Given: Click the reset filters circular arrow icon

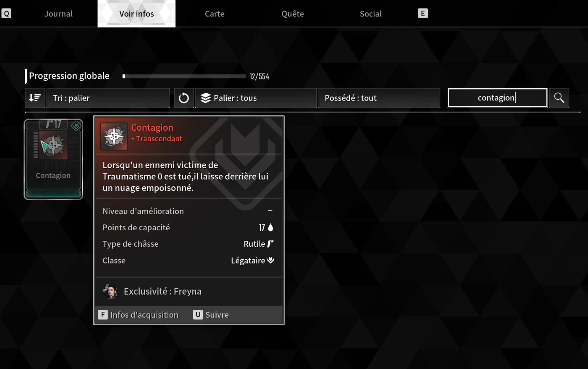Looking at the screenshot, I should (x=184, y=98).
